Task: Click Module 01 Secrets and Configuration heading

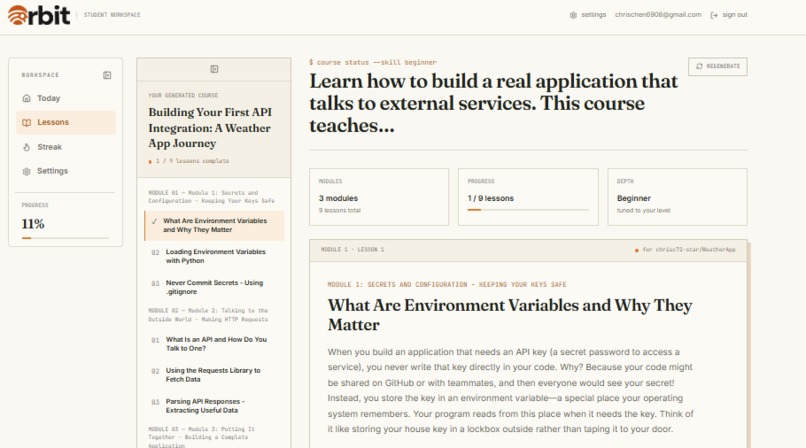Action: (x=212, y=197)
